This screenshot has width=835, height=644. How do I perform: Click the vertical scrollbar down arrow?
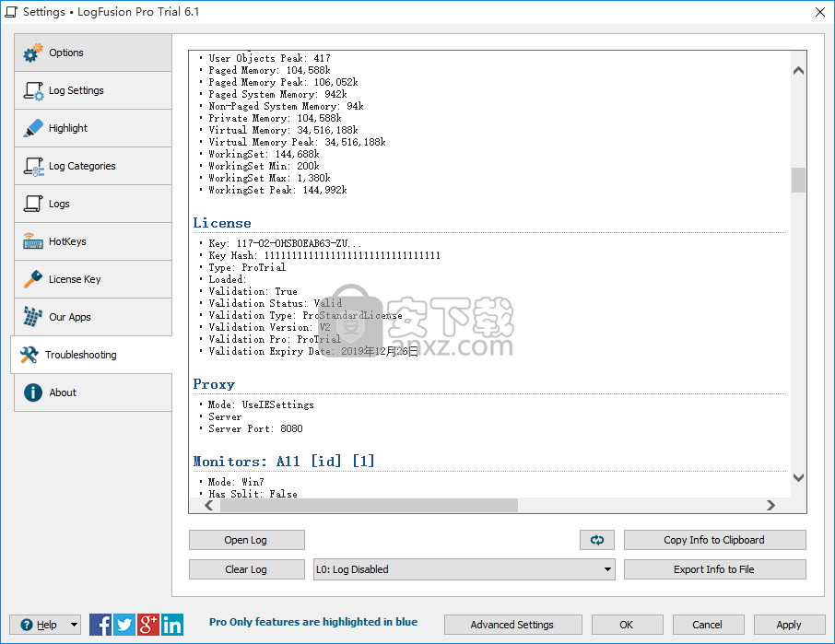click(798, 477)
